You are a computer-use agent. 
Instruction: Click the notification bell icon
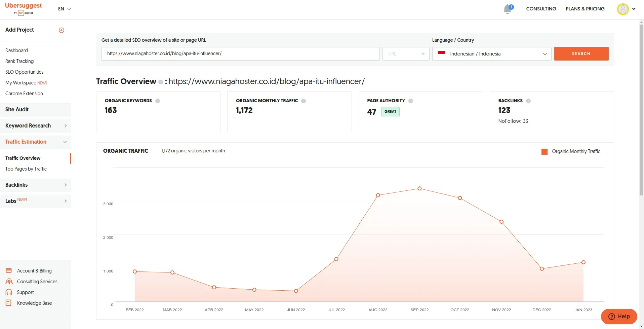(x=508, y=9)
